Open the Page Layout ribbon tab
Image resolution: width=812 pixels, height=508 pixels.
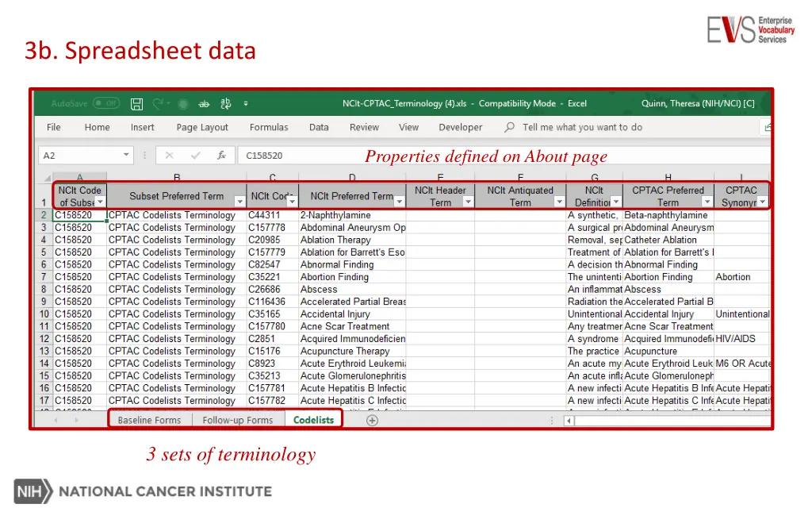[x=202, y=127]
